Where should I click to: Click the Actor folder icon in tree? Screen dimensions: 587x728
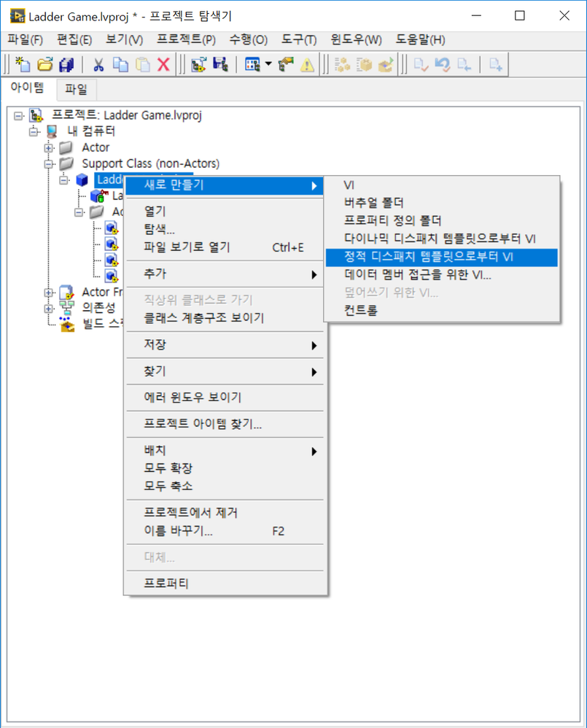(x=66, y=147)
